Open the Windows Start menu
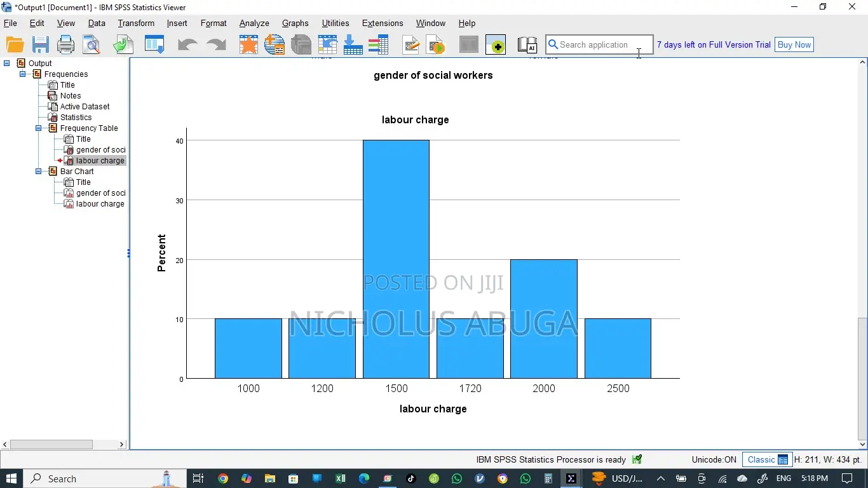 pos(11,478)
